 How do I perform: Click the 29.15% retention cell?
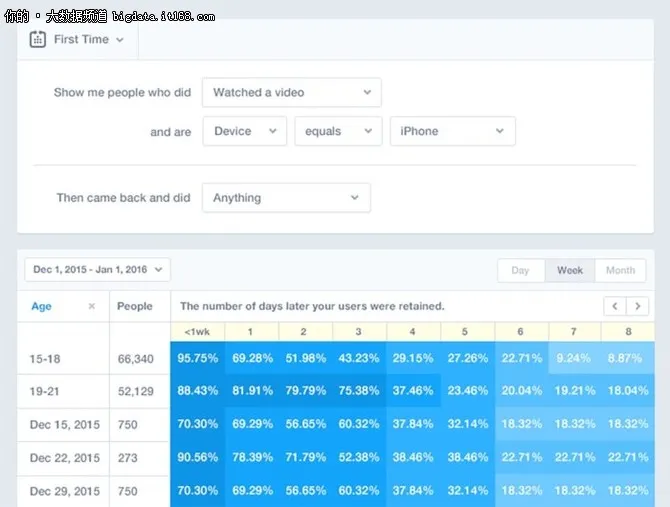pos(413,358)
